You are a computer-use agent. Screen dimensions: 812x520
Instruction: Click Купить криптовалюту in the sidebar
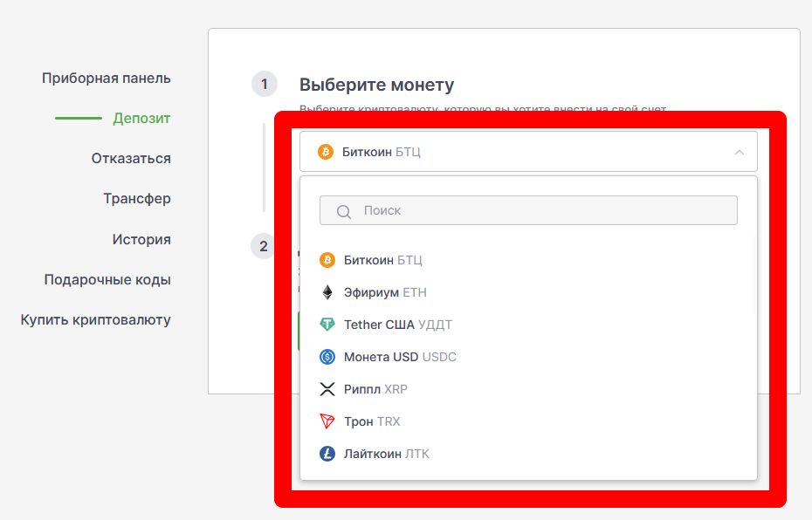click(x=96, y=320)
